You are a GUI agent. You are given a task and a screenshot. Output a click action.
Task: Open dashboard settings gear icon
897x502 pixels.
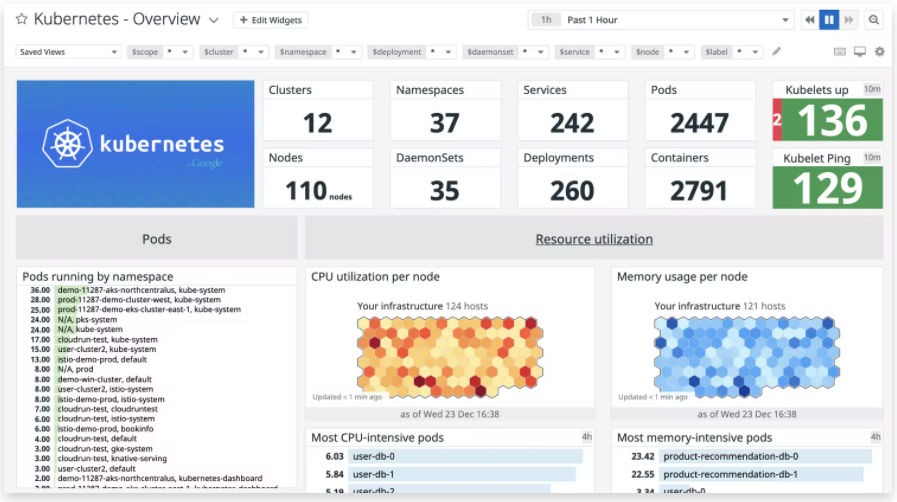tap(879, 51)
